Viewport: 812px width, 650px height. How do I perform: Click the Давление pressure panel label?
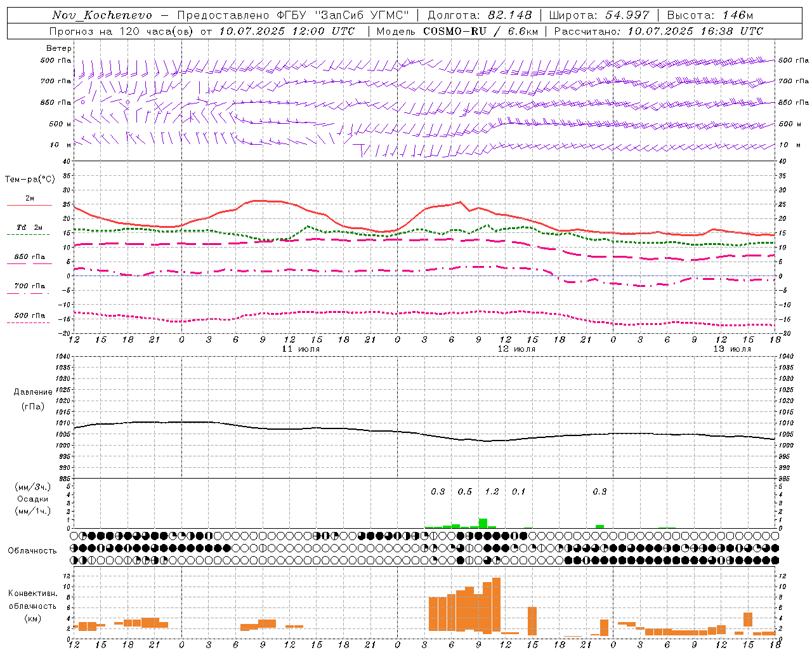(33, 392)
